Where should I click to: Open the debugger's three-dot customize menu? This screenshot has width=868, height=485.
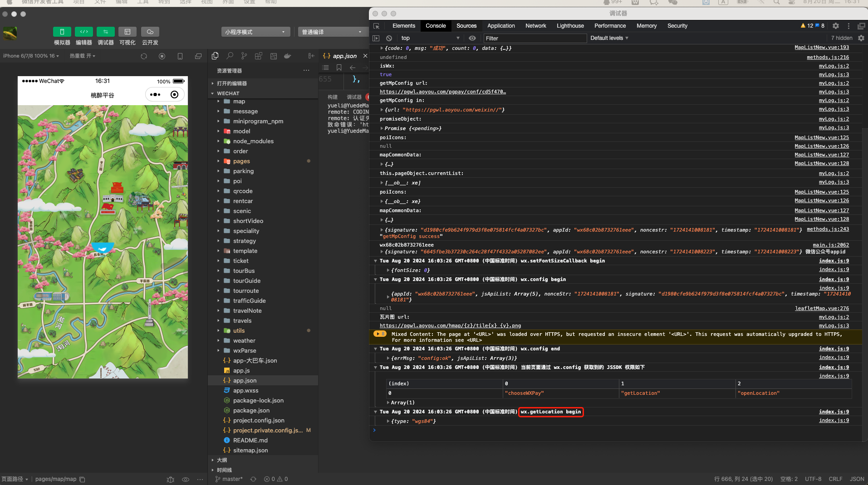click(x=848, y=26)
